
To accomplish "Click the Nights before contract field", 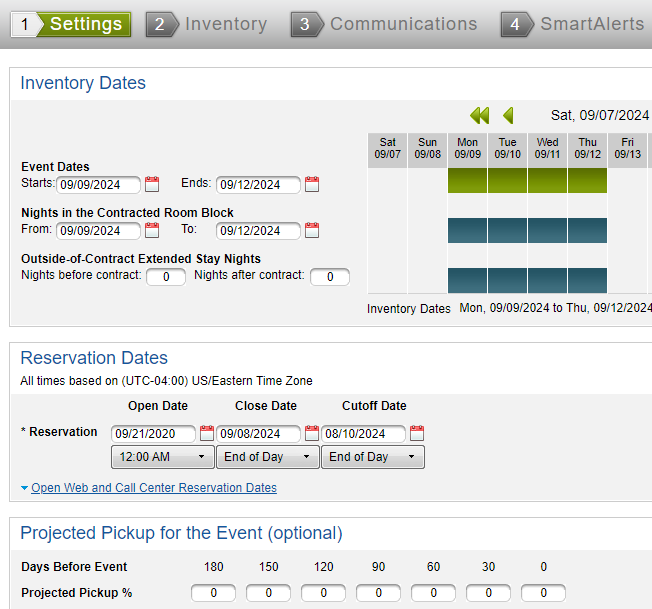I will pos(166,276).
